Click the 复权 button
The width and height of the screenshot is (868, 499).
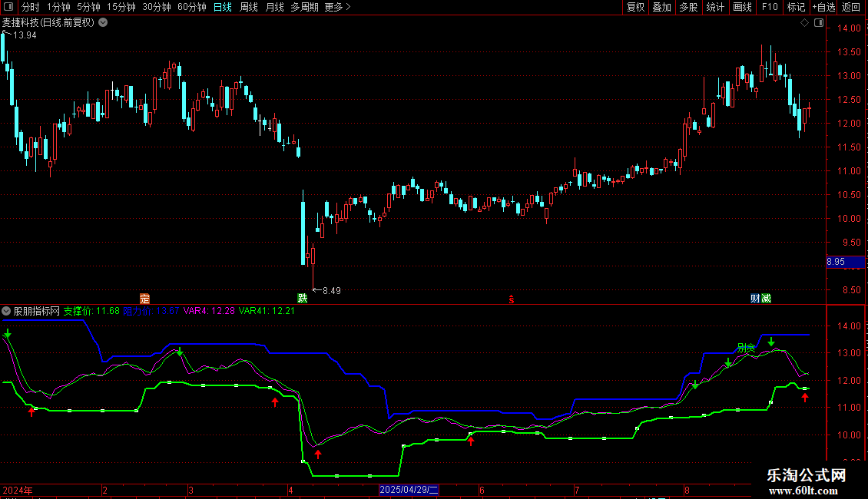tap(635, 7)
